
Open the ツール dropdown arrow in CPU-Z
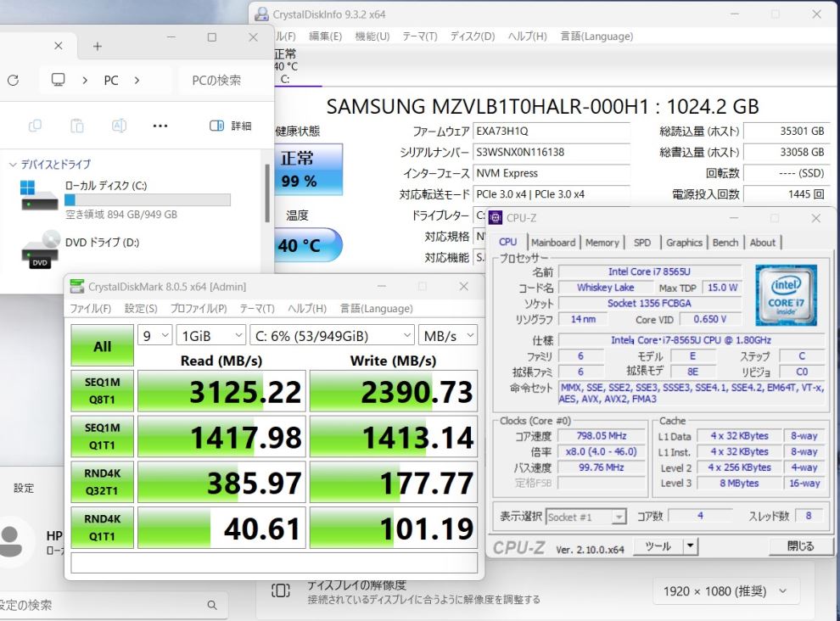click(x=690, y=546)
